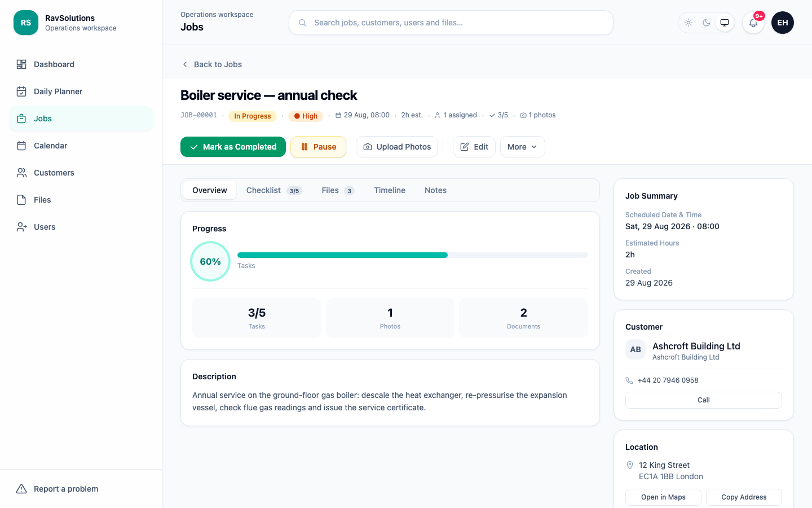
Task: Click the search magnifier icon
Action: tap(303, 23)
